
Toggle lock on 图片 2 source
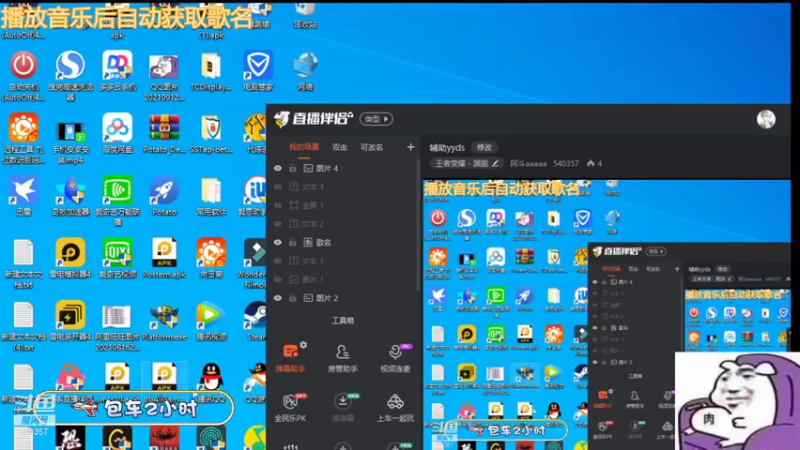point(292,298)
